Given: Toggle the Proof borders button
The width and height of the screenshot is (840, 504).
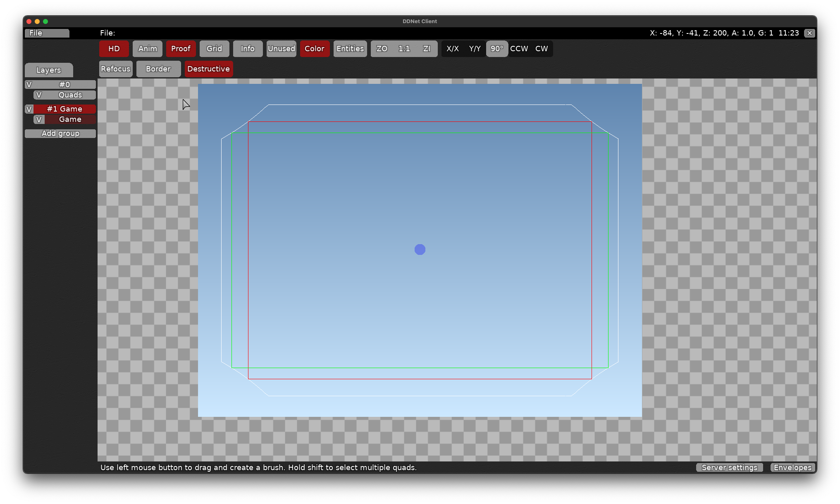Looking at the screenshot, I should [x=181, y=49].
